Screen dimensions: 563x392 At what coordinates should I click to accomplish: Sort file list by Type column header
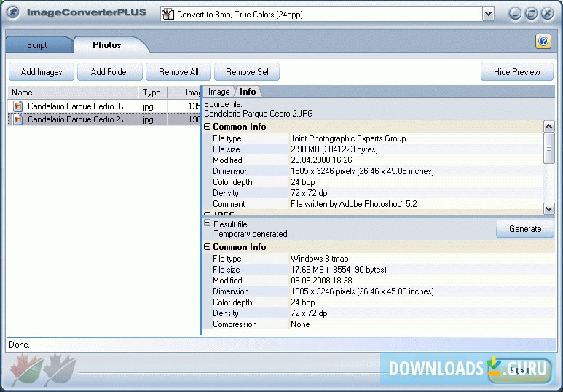coord(151,93)
